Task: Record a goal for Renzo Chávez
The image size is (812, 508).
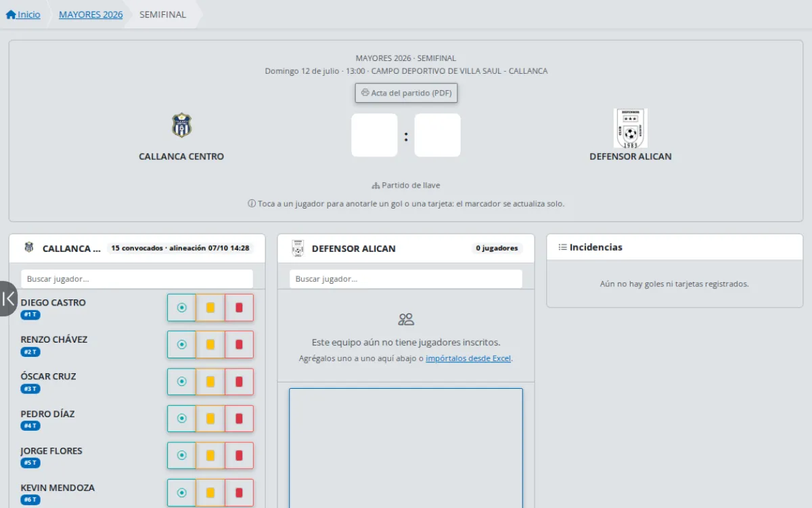Action: click(x=181, y=345)
